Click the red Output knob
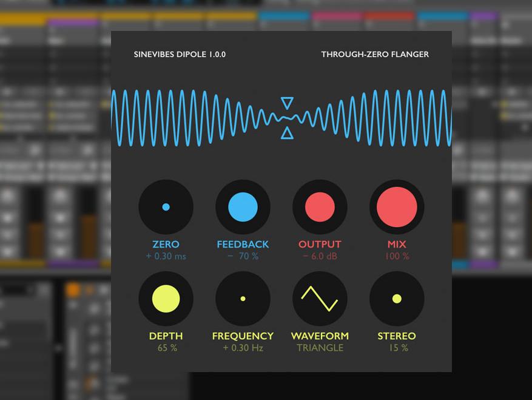532x400 pixels. 320,207
